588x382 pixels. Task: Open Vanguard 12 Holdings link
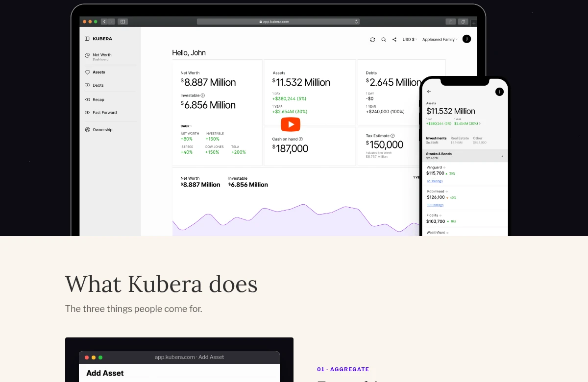coord(435,181)
